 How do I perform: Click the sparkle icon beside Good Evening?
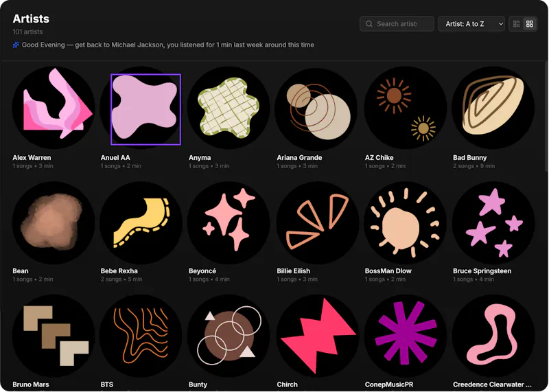pyautogui.click(x=16, y=45)
